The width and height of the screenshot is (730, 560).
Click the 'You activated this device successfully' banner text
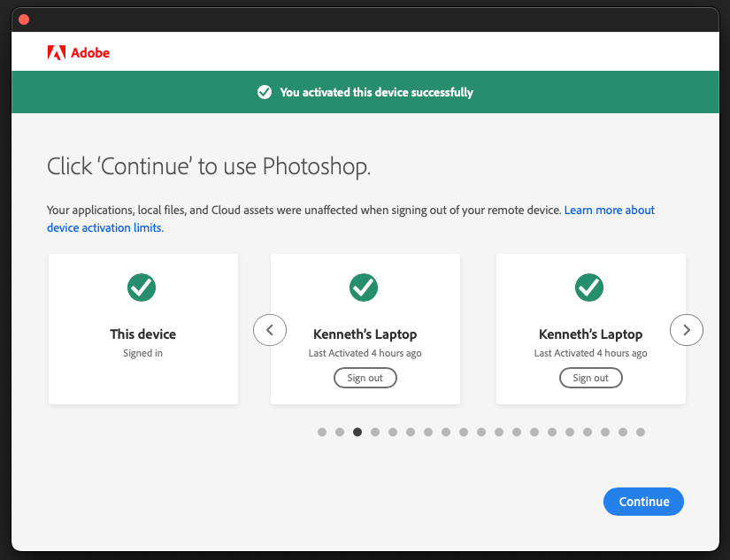[x=376, y=92]
